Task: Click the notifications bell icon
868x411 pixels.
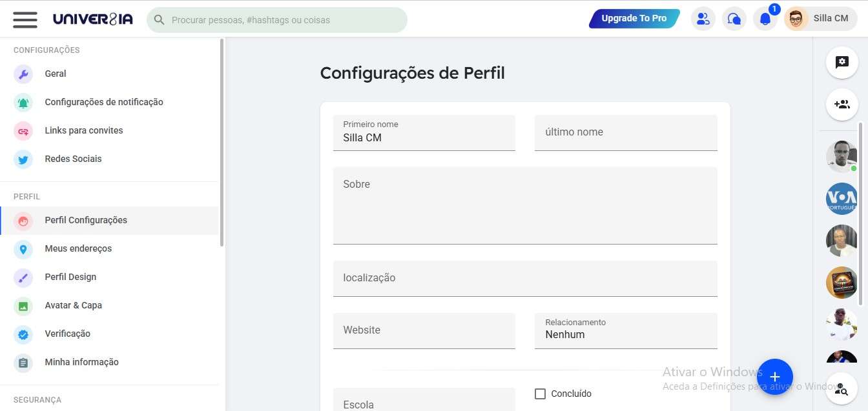Action: pyautogui.click(x=765, y=19)
